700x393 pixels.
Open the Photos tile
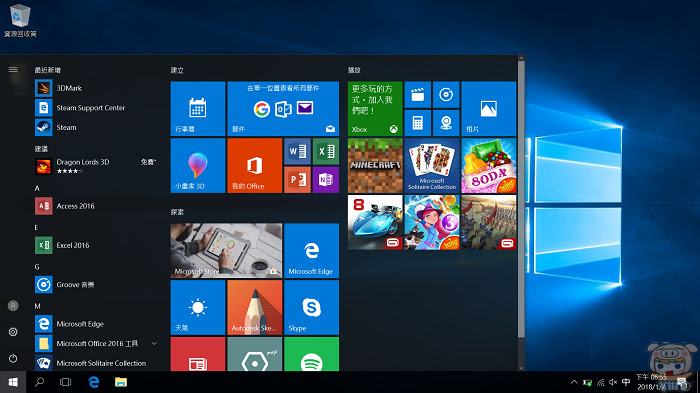pos(489,109)
